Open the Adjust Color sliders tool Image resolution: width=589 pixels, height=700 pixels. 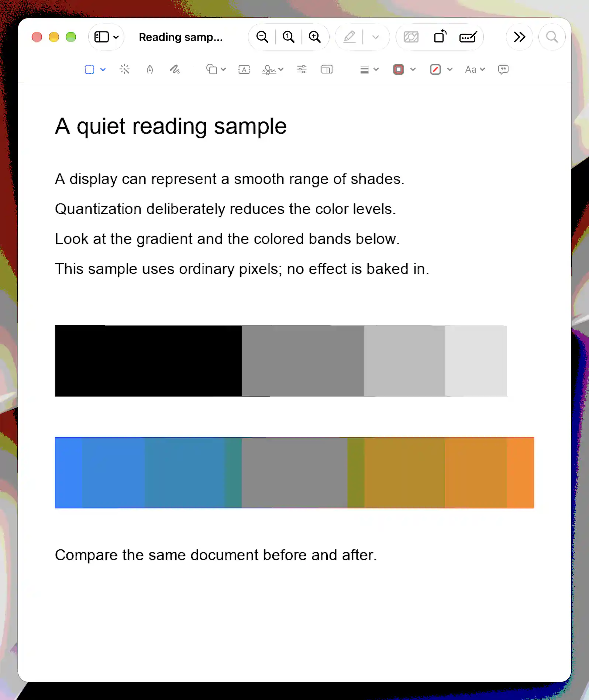pyautogui.click(x=302, y=69)
